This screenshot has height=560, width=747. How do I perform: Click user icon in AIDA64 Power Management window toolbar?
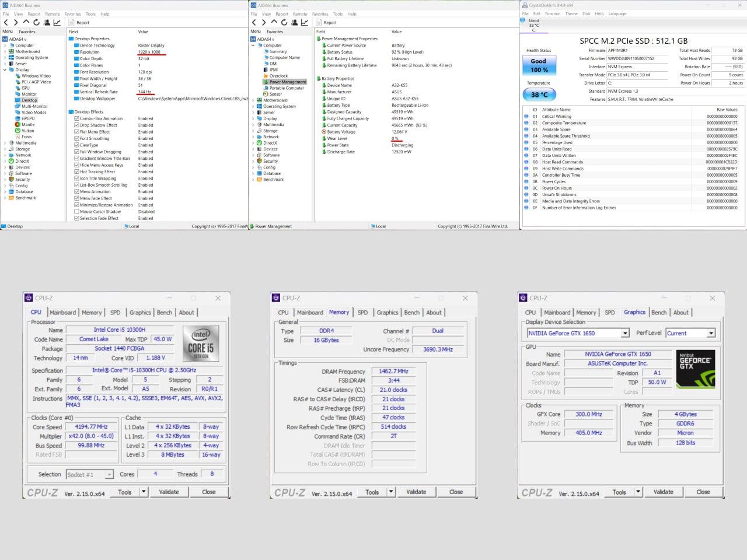pos(294,22)
